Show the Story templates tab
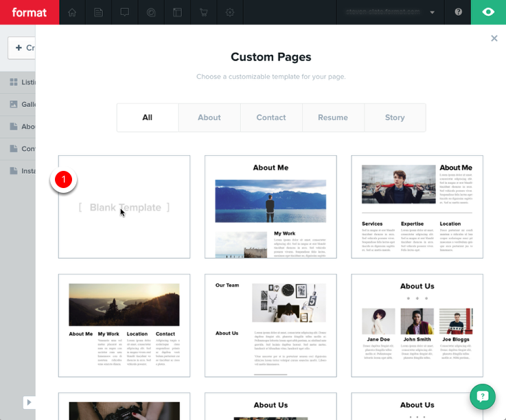Viewport: 506px width, 420px height. point(395,117)
